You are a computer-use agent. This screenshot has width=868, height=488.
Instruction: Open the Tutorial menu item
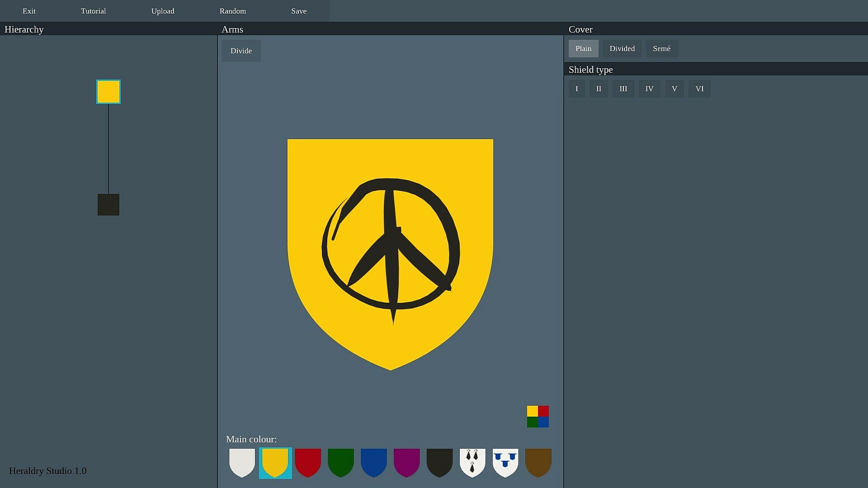click(x=93, y=11)
